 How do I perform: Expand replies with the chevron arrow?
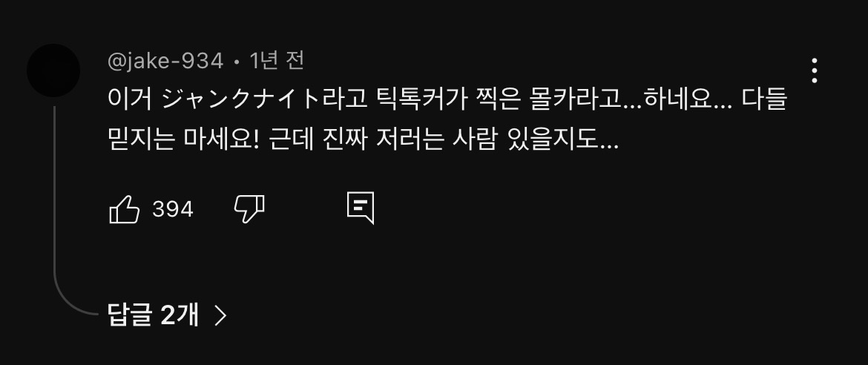[220, 315]
